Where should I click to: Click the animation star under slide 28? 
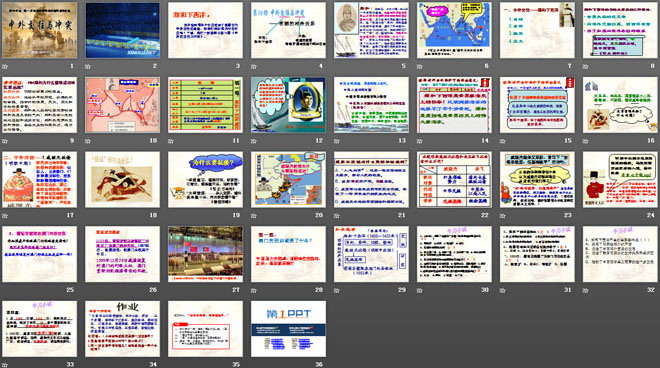pyautogui.click(x=253, y=290)
